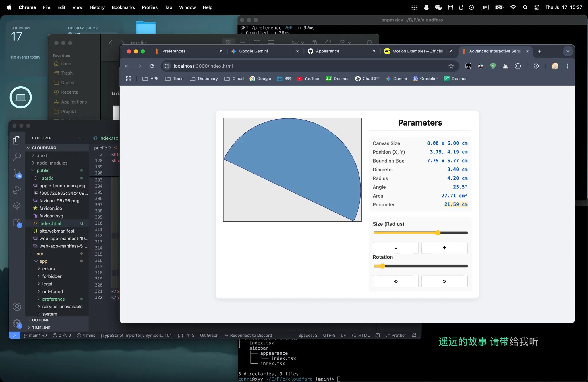The image size is (588, 382).
Task: Open Chrome three-dot menu
Action: 567,66
